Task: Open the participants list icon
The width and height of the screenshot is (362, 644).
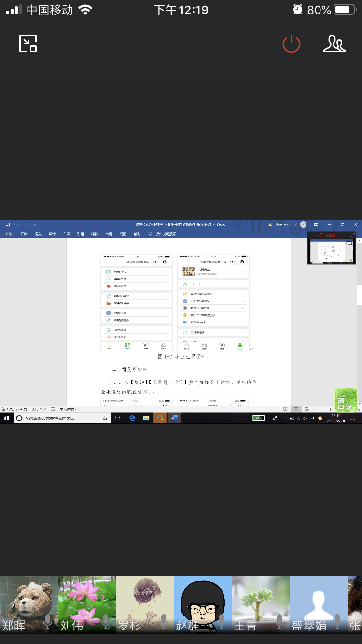Action: point(334,44)
